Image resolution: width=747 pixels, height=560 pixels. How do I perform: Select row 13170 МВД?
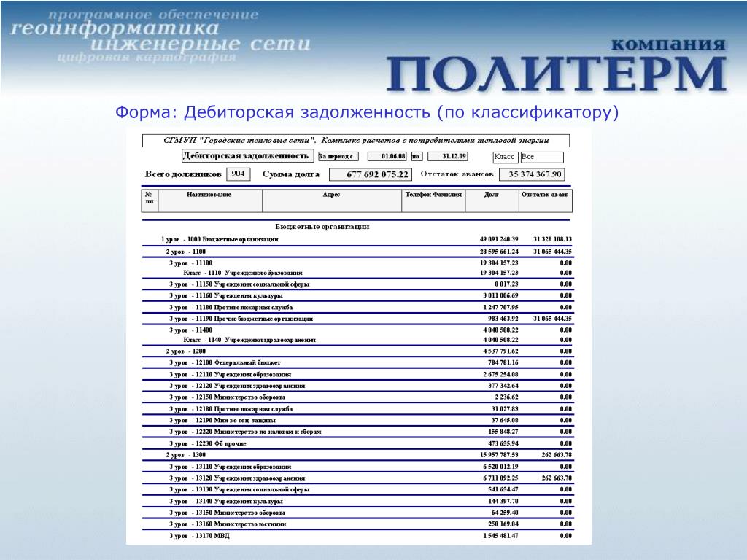[x=357, y=536]
